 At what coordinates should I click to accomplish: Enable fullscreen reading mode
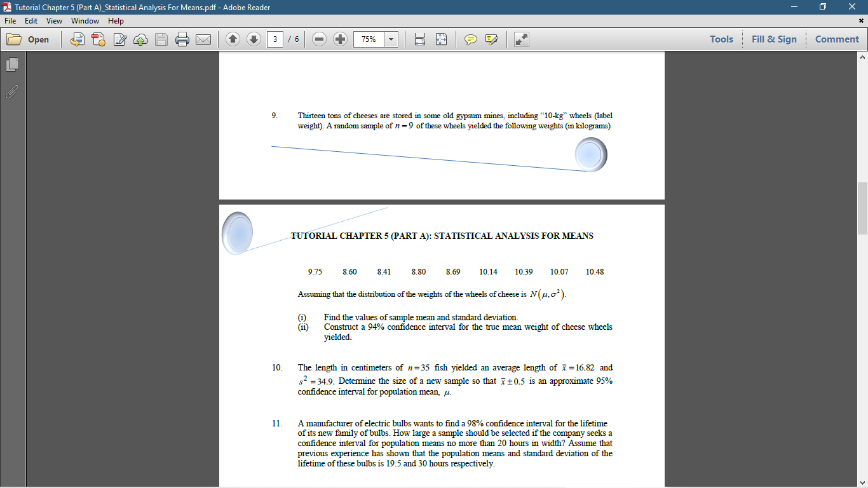(x=522, y=39)
